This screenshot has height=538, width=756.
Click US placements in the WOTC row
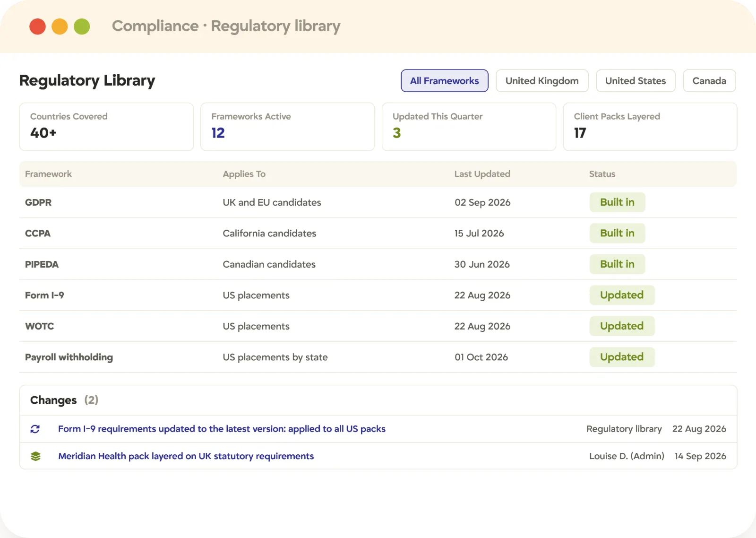point(256,326)
